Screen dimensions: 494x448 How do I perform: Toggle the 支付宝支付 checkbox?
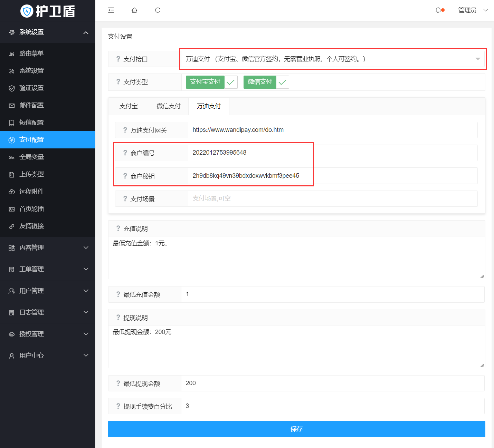pyautogui.click(x=212, y=82)
